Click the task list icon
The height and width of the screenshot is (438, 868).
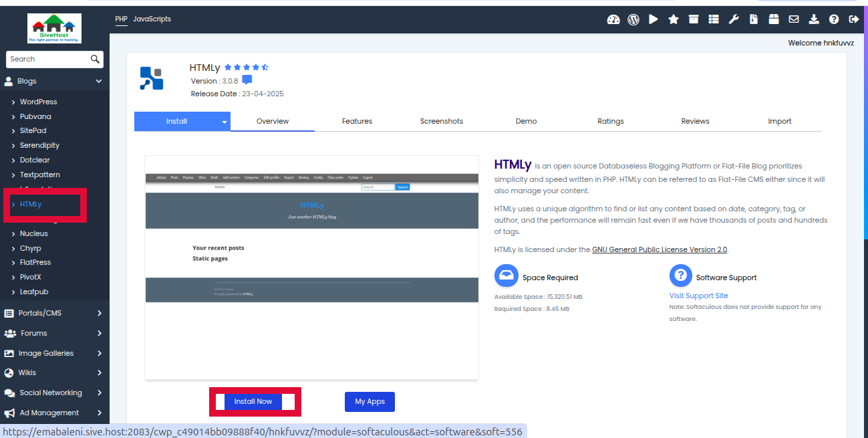(x=714, y=19)
